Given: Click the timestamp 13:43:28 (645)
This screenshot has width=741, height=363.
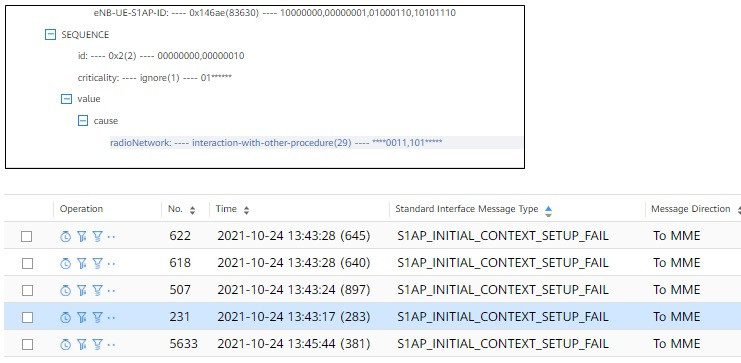Looking at the screenshot, I should pyautogui.click(x=293, y=235).
